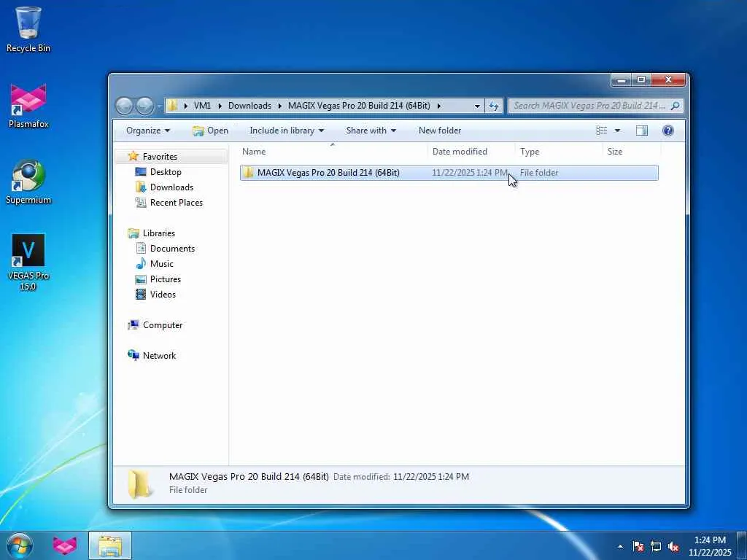Click the Favorites group header
The height and width of the screenshot is (560, 747).
click(x=160, y=156)
